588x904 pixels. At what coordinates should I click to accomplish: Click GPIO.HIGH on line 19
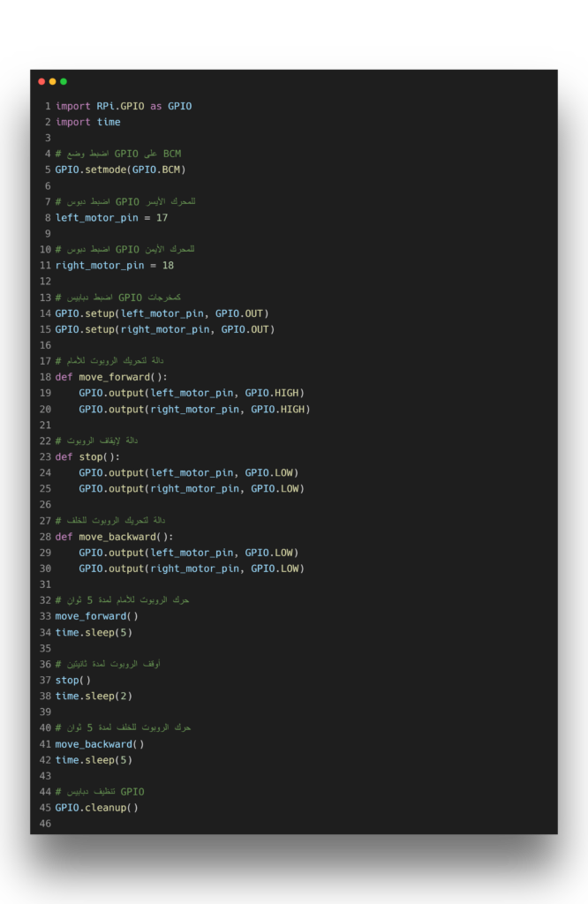point(274,393)
